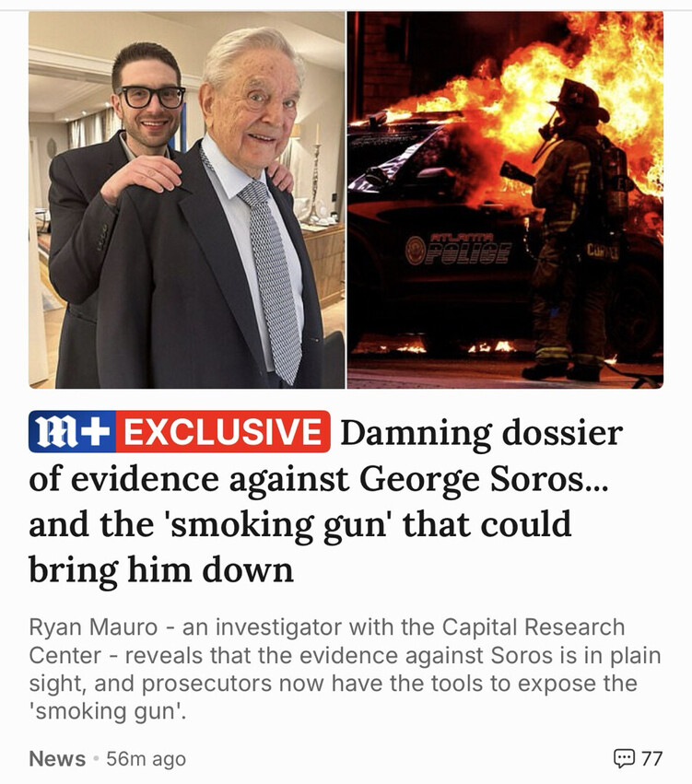Tap the glasses of the younger man
This screenshot has width=692, height=784.
(x=151, y=97)
